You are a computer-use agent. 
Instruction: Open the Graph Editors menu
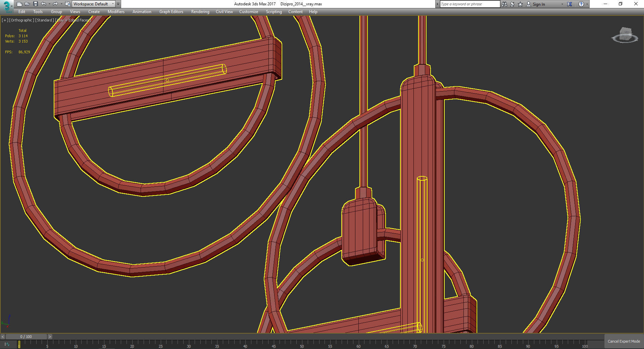tap(171, 12)
